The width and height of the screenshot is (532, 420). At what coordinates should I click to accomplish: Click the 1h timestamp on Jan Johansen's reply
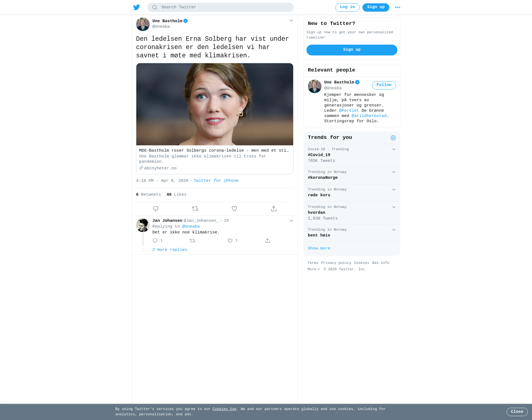pyautogui.click(x=226, y=221)
